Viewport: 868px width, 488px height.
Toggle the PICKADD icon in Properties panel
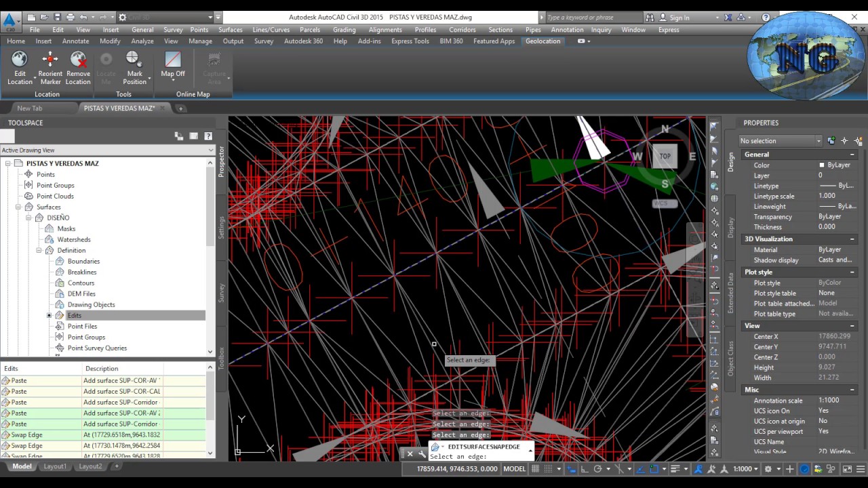831,141
